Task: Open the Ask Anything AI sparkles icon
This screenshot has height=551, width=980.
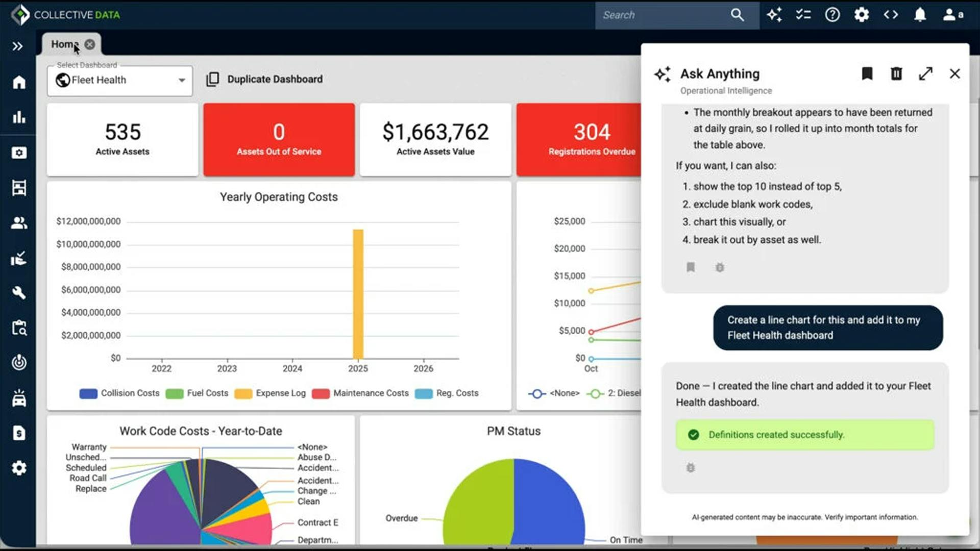Action: pos(774,15)
